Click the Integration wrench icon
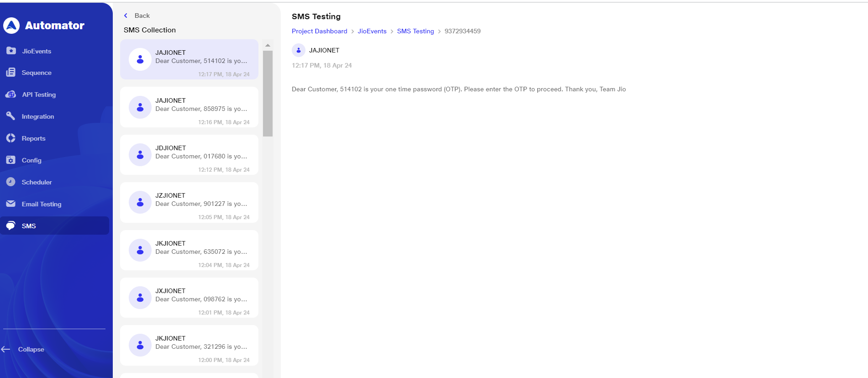The width and height of the screenshot is (868, 378). (11, 116)
